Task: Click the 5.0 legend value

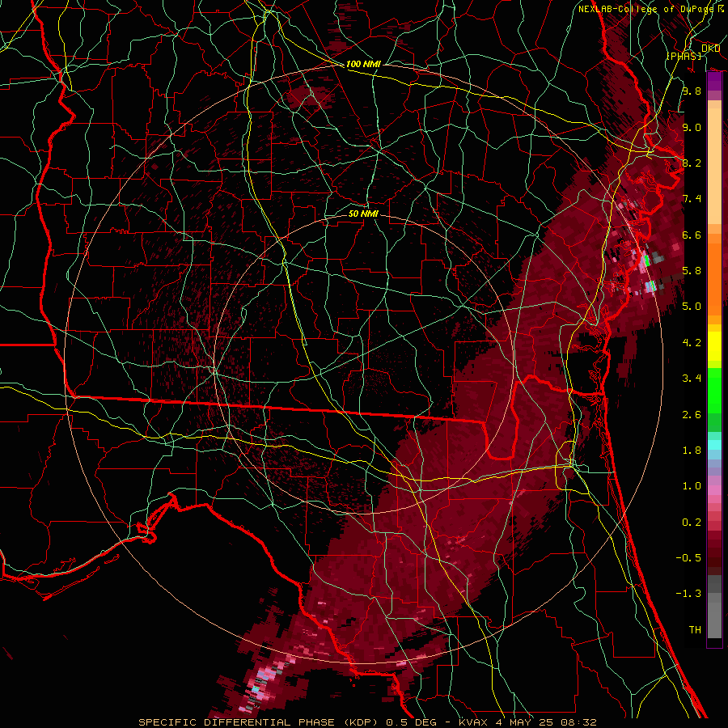Action: [x=692, y=307]
